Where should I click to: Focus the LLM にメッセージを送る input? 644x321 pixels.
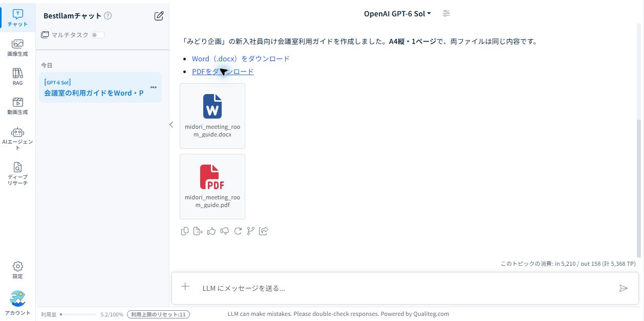pos(404,288)
